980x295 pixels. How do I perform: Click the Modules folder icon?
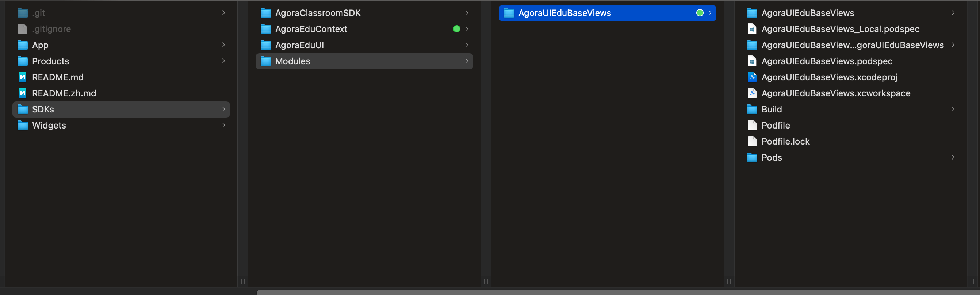click(265, 61)
